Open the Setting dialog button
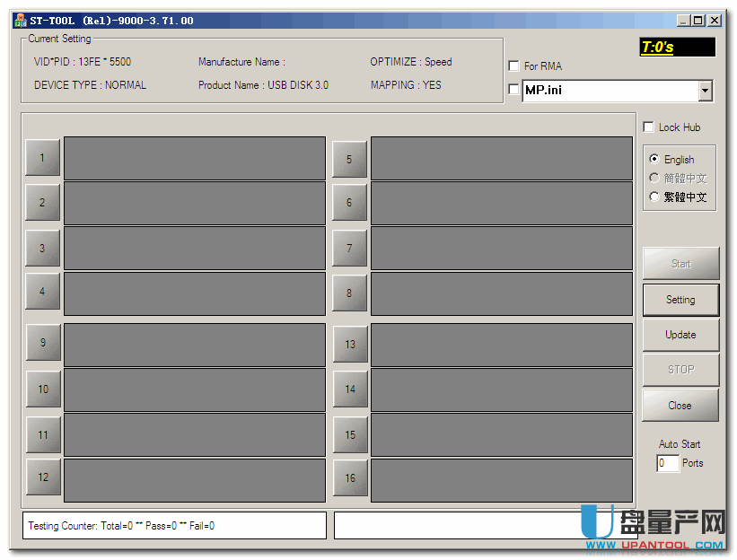This screenshot has width=737, height=560. click(x=680, y=300)
